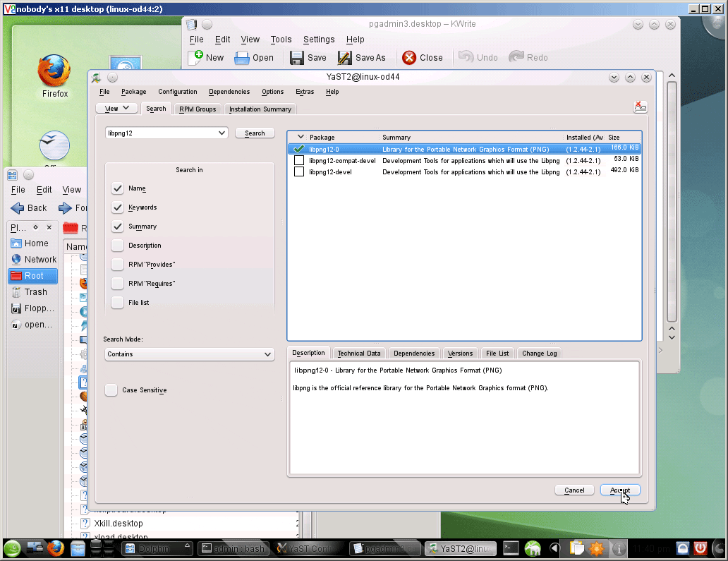
Task: Enable Case Sensitive checkbox
Action: 111,390
